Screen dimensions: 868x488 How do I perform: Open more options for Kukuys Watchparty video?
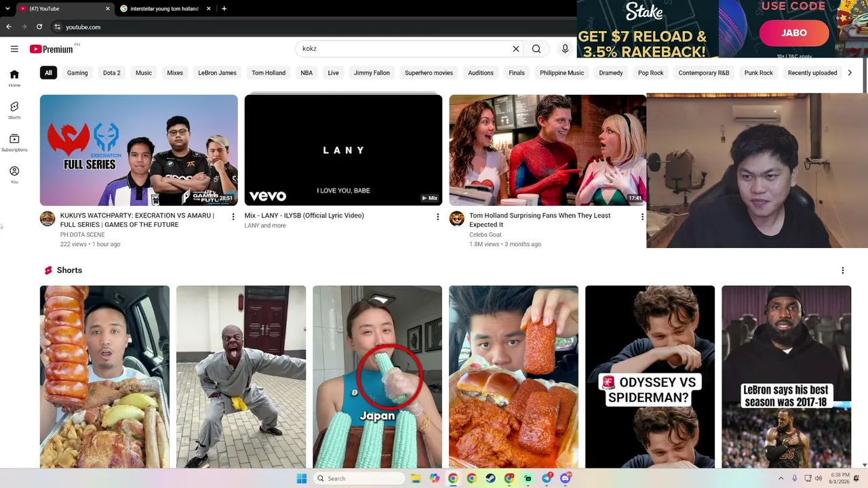pyautogui.click(x=233, y=217)
